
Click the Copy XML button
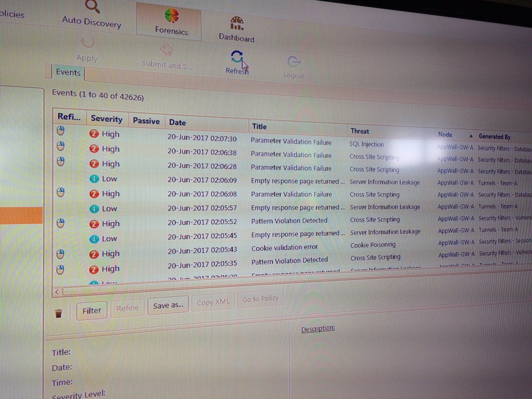213,301
